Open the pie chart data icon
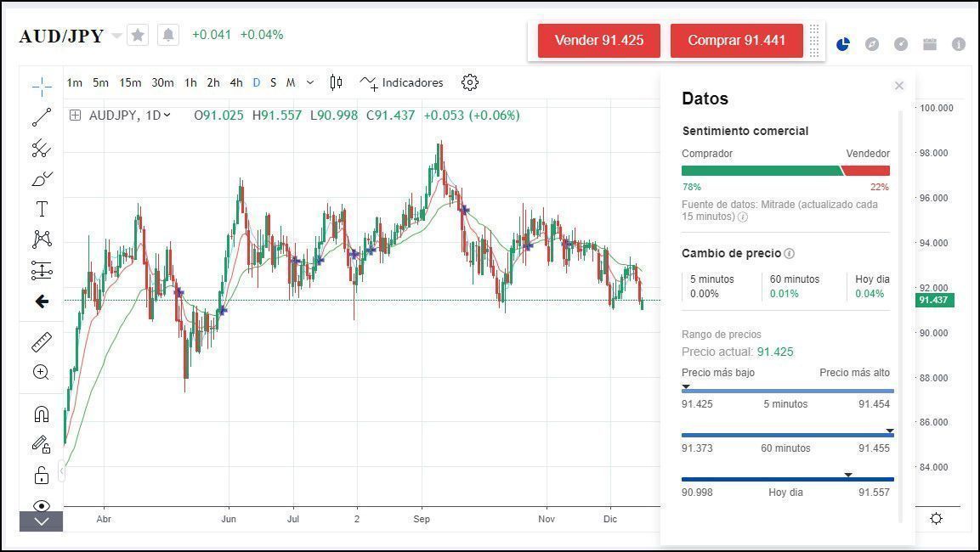This screenshot has height=552, width=980. 842,44
